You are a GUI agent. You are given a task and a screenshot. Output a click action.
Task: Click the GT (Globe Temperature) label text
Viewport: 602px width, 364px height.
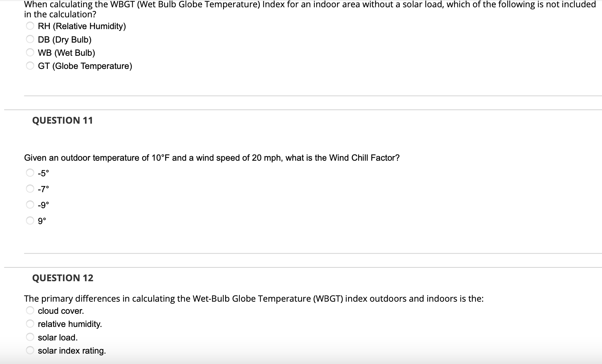click(85, 66)
